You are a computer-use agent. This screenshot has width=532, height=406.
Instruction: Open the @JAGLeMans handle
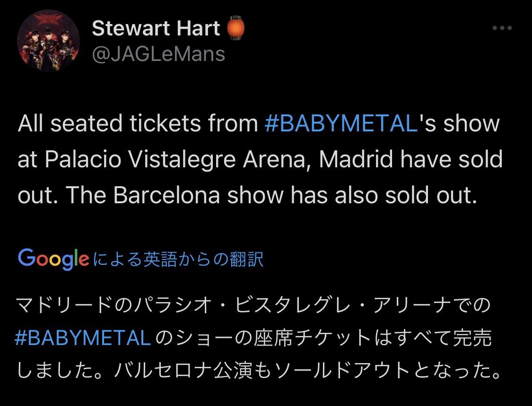point(158,54)
